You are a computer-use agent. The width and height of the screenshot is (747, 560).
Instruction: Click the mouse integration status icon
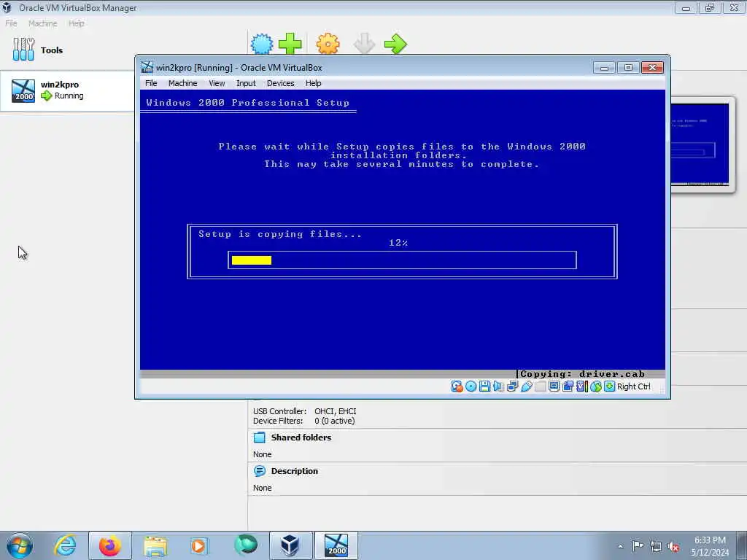595,386
